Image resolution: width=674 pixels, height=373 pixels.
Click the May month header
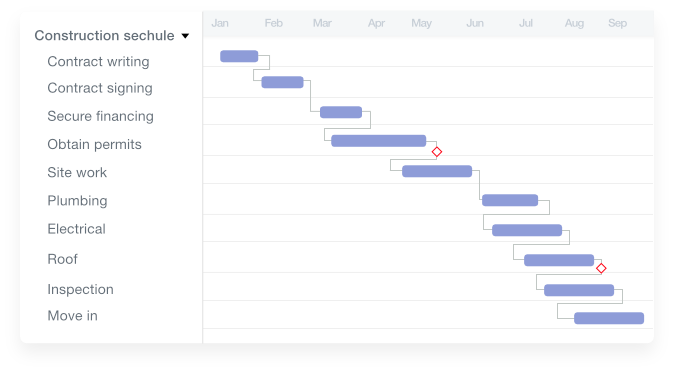(x=421, y=23)
